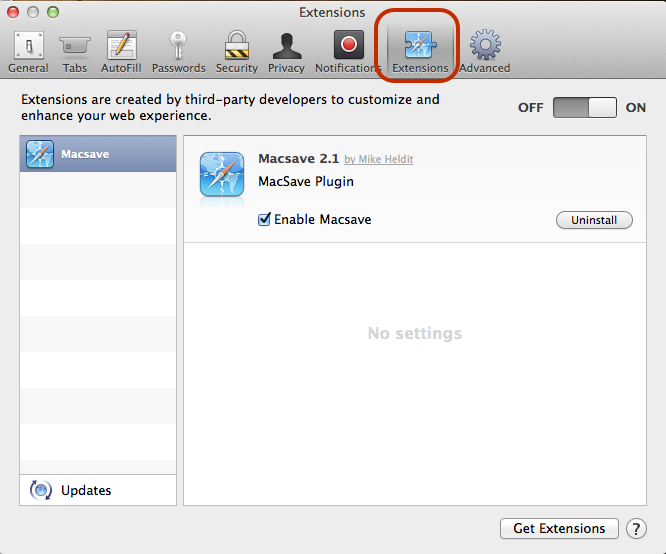Open the Notifications preferences pane
Screen dimensions: 666x554
[x=348, y=52]
